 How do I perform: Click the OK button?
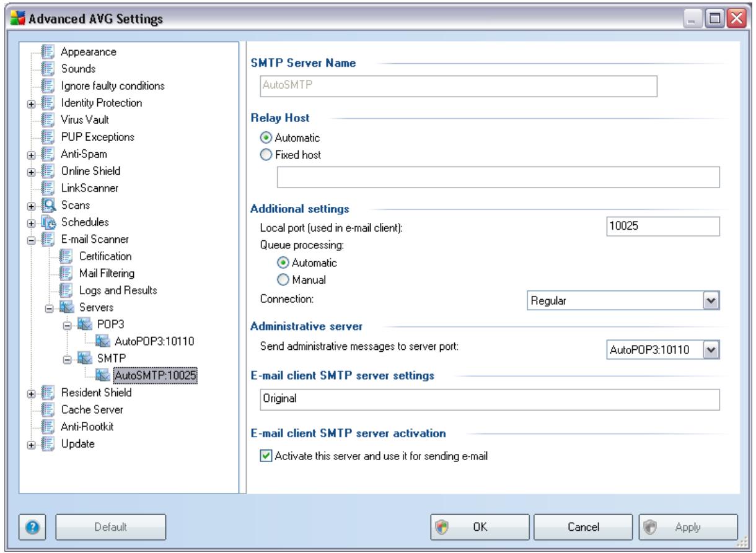480,527
